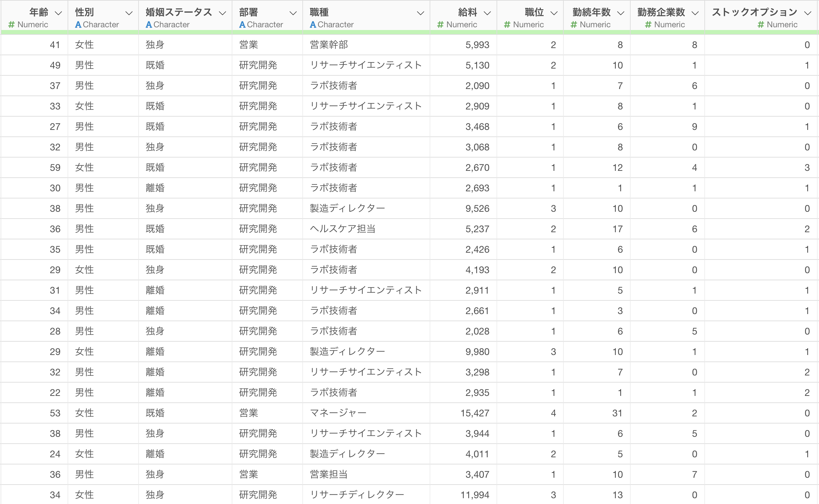This screenshot has height=504, width=819.
Task: Click the salary cell 3,407
Action: point(463,474)
